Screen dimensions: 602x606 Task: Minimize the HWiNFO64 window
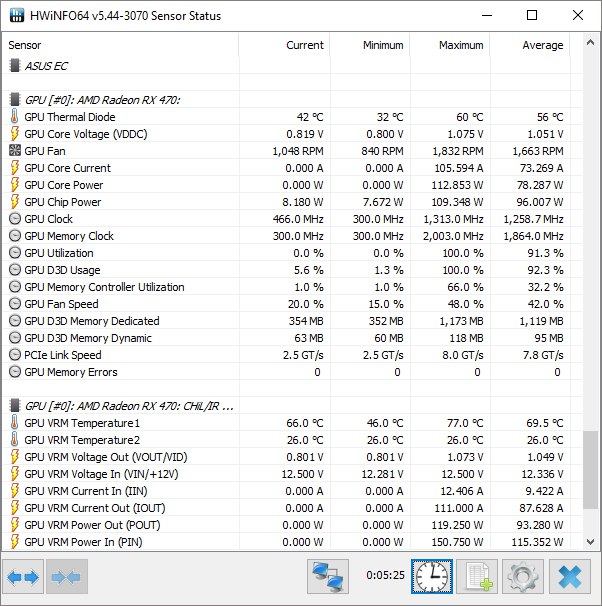coord(487,15)
